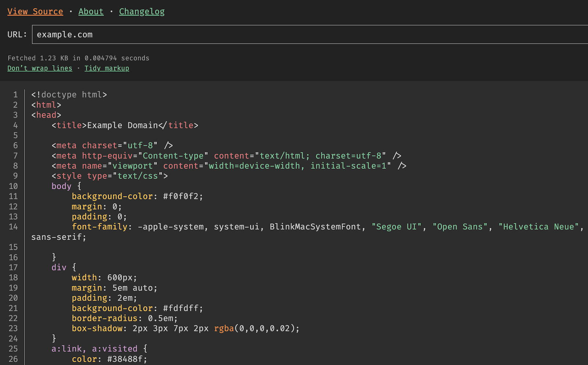The width and height of the screenshot is (588, 365).
Task: Click the "viewport" attribute value
Action: 132,166
